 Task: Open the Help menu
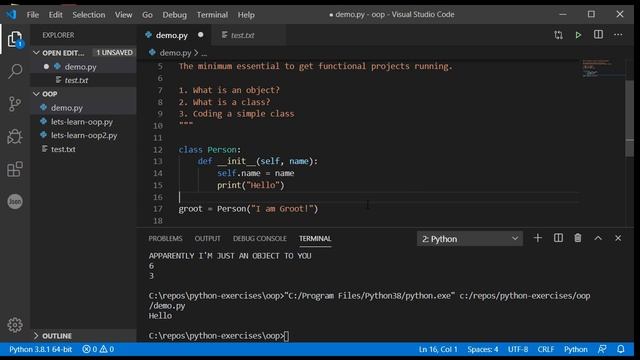coord(246,15)
